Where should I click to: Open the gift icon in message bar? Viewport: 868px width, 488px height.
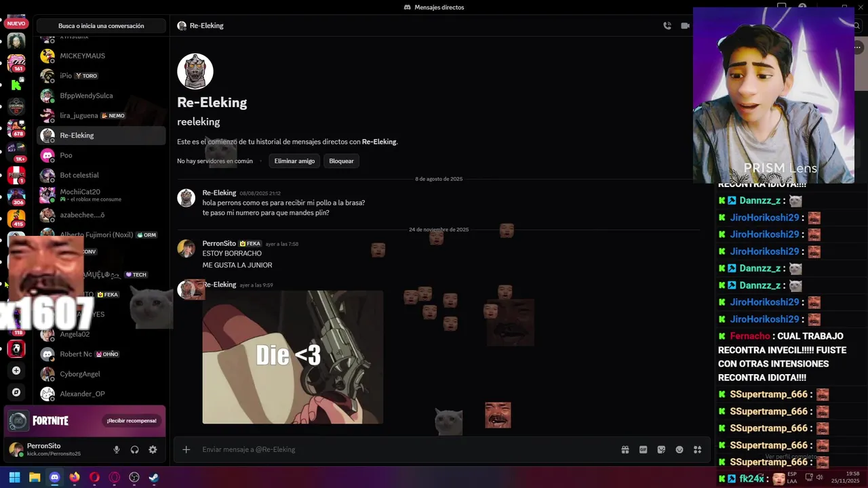(x=625, y=449)
